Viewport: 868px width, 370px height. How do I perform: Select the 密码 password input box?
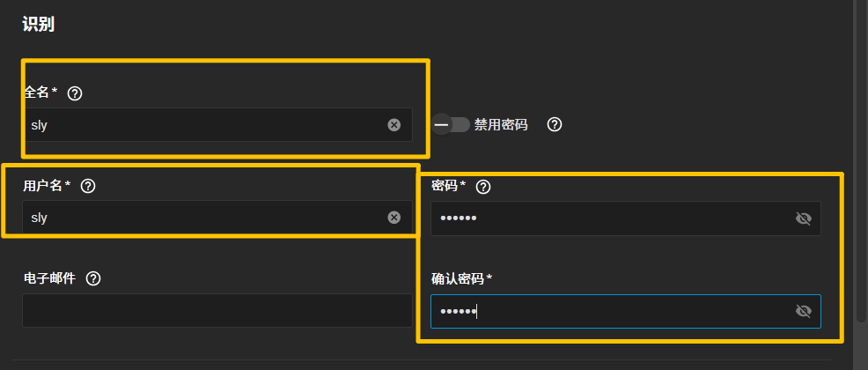[x=626, y=218]
